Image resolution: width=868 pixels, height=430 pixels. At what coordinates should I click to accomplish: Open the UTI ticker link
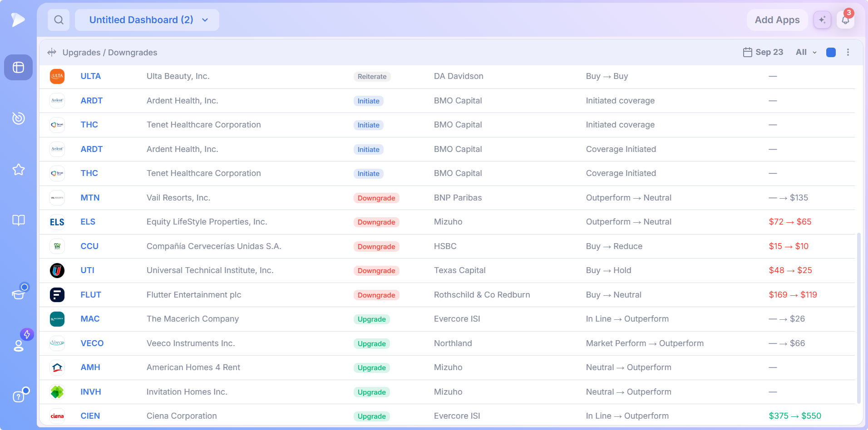[88, 270]
